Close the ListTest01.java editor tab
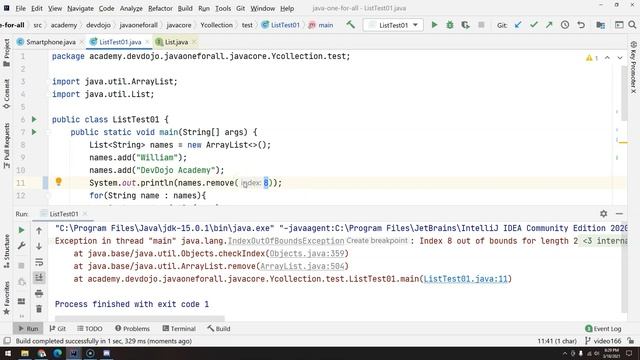 pos(147,42)
